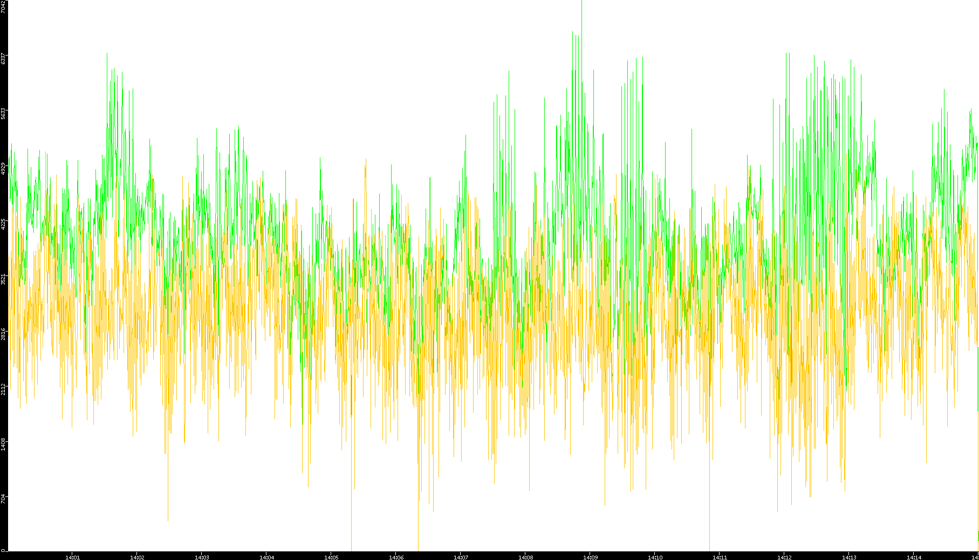Click the 14:11 time axis label
979x560 pixels.
[720, 557]
